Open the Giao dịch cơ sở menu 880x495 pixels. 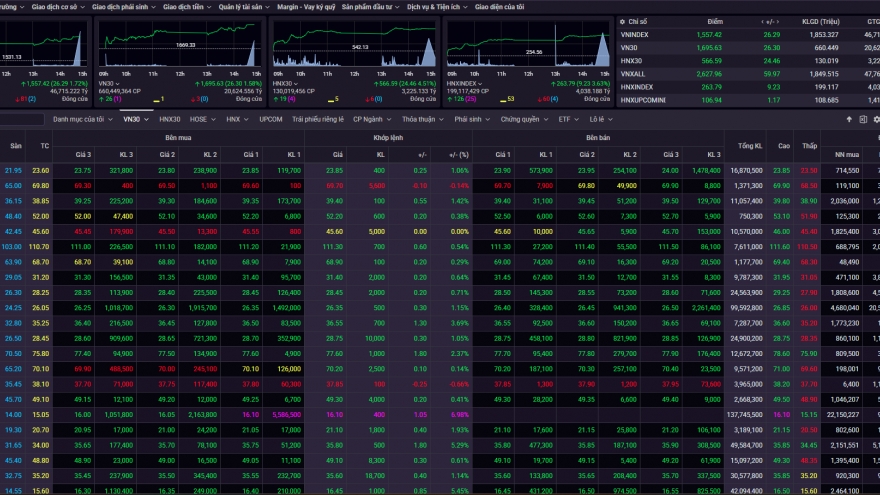pos(58,6)
